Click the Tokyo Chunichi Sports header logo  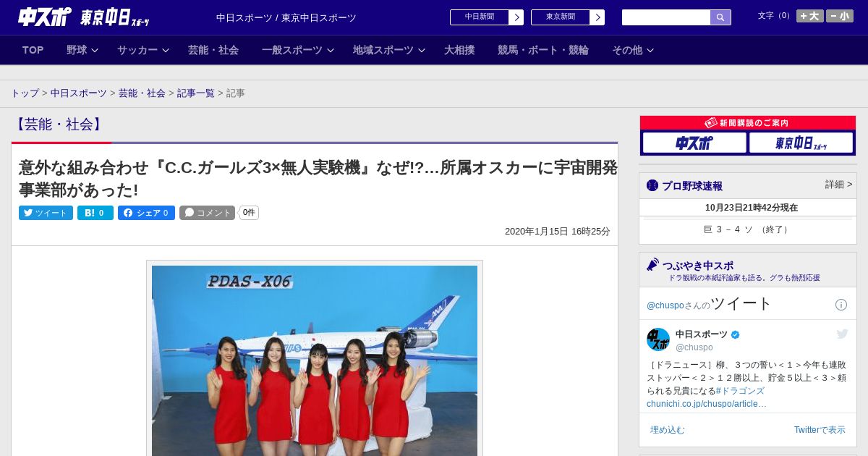(115, 17)
